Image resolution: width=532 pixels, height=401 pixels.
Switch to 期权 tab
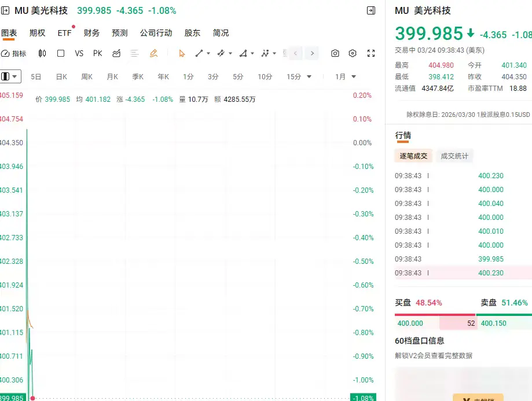pyautogui.click(x=37, y=33)
